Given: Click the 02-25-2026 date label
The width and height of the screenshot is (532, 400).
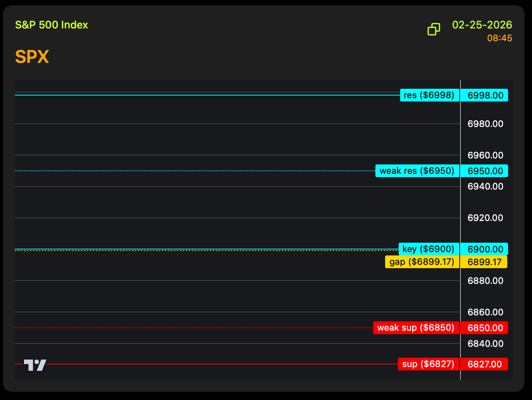Looking at the screenshot, I should click(x=482, y=25).
